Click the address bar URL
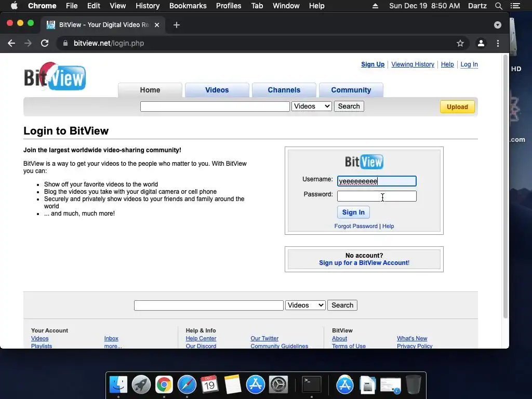 (x=109, y=43)
